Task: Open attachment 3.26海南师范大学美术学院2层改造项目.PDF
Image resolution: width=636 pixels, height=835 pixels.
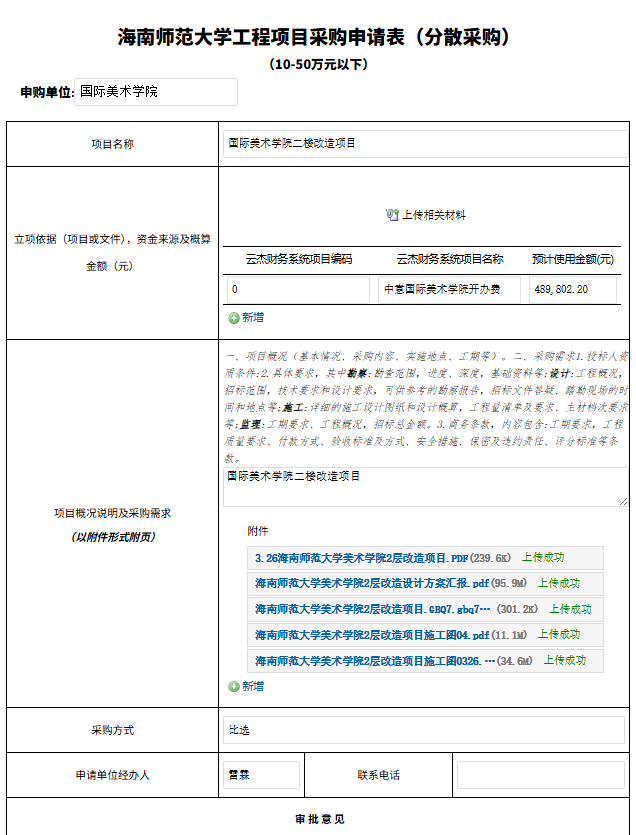Action: click(361, 558)
